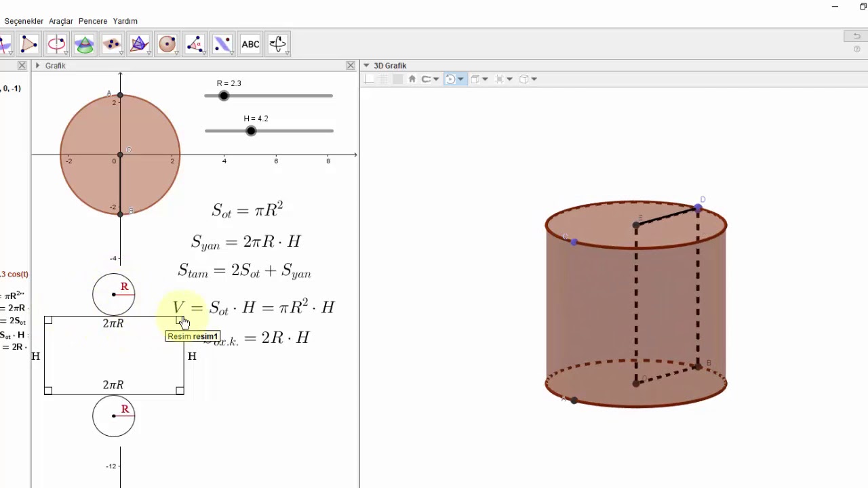Select the Polygon tool
Screen dimensions: 868x488
tap(28, 44)
